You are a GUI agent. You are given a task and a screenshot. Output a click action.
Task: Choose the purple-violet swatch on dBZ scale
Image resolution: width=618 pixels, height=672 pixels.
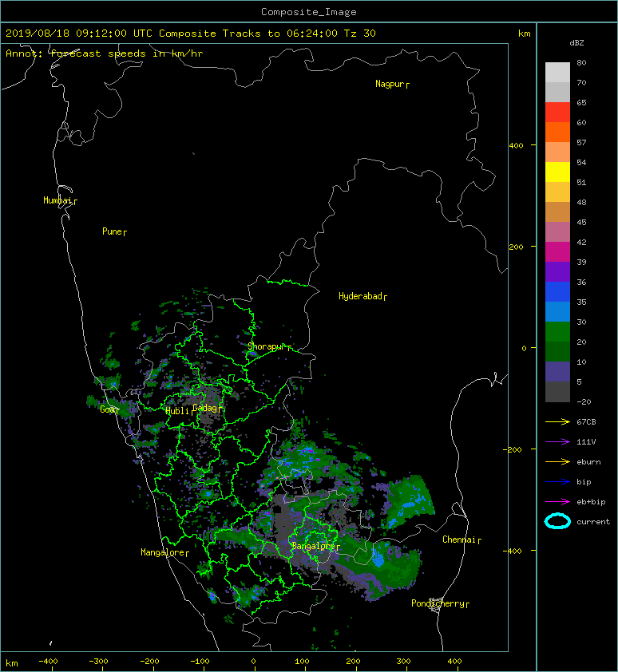point(557,271)
